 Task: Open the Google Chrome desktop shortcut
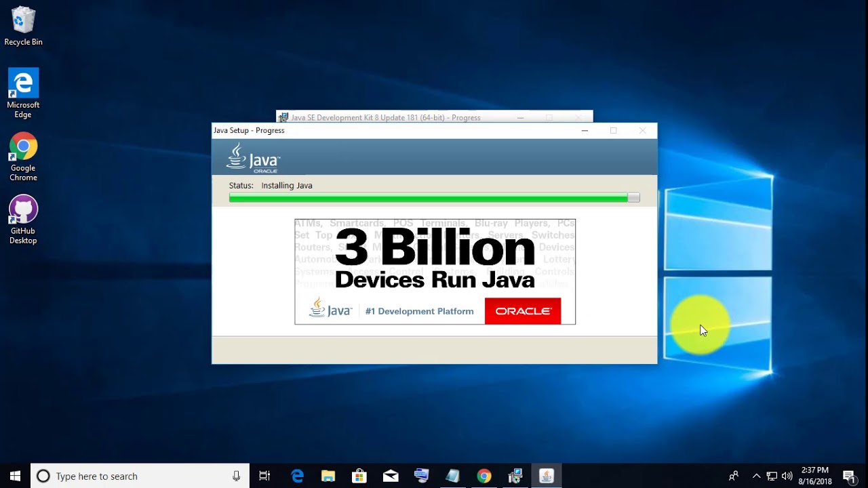click(x=23, y=157)
